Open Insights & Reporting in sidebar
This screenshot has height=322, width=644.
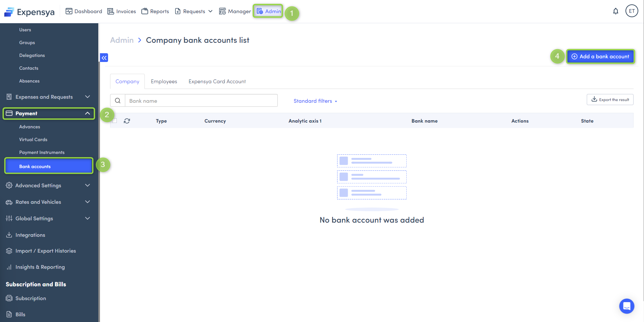tap(40, 267)
